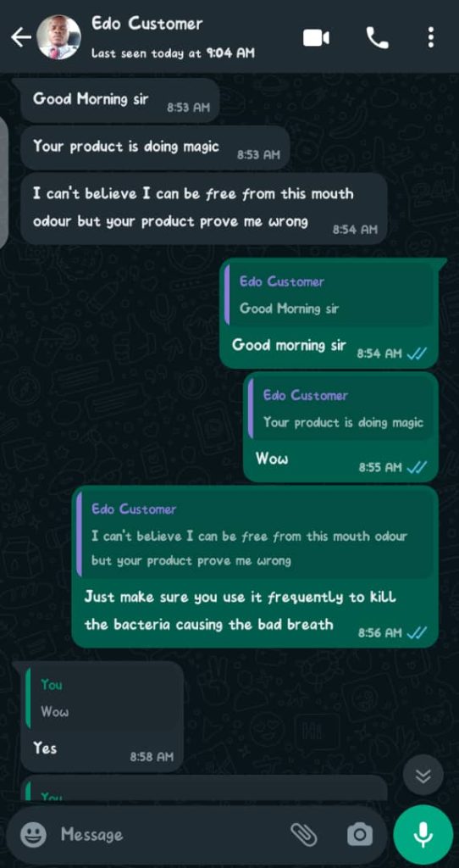Jump to latest messages with double-chevron button

pos(423,775)
